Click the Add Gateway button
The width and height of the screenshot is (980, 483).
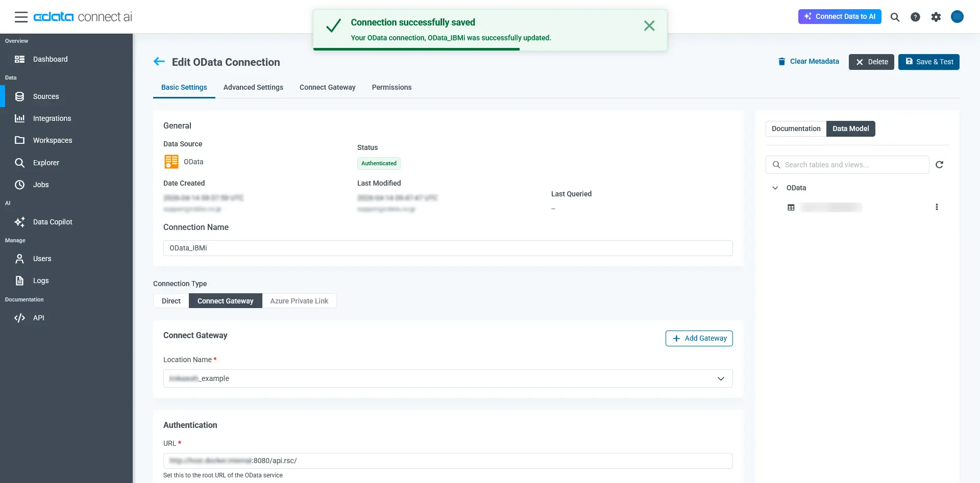699,338
